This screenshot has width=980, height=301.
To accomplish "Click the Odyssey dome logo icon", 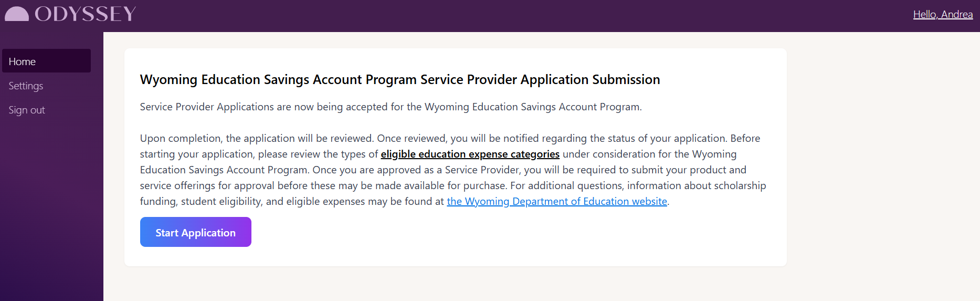I will pos(17,14).
